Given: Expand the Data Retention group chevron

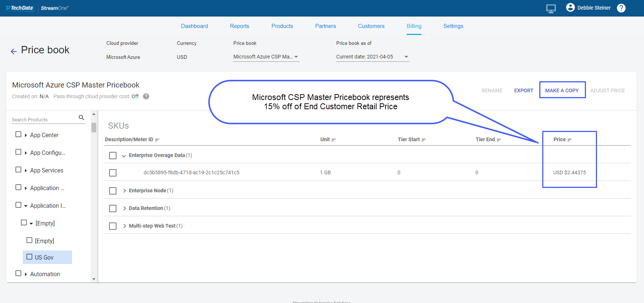Looking at the screenshot, I should 125,208.
